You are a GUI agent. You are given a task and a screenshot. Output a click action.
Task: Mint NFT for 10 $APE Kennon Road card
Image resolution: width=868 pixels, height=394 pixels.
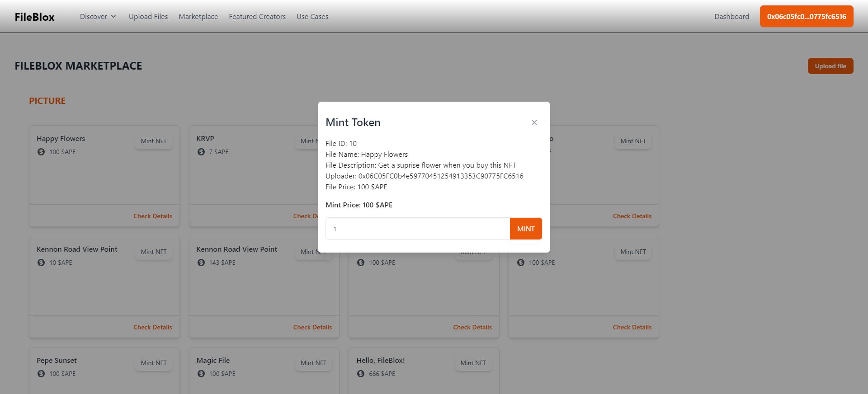coord(154,252)
